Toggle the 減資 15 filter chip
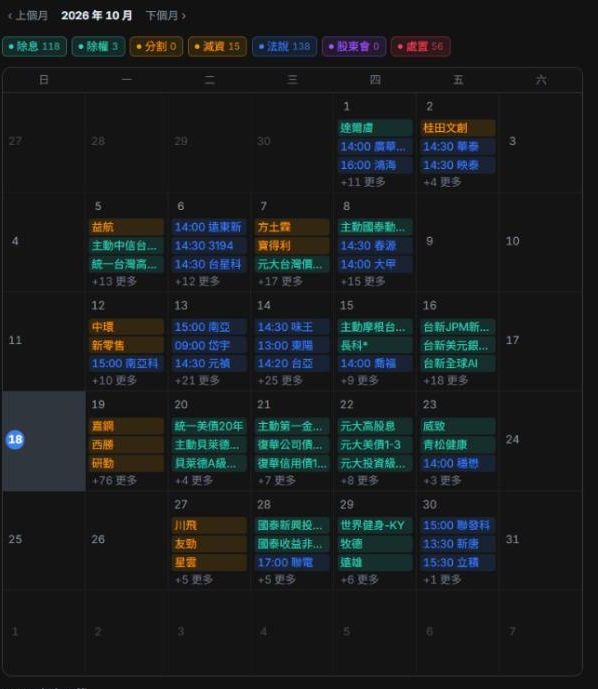This screenshot has height=689, width=598. (x=217, y=46)
